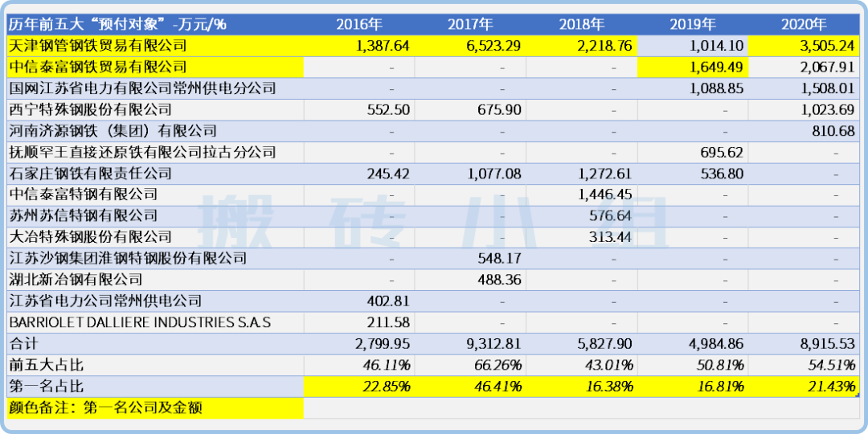Click the 2020年 column header
The image size is (868, 434).
point(804,24)
